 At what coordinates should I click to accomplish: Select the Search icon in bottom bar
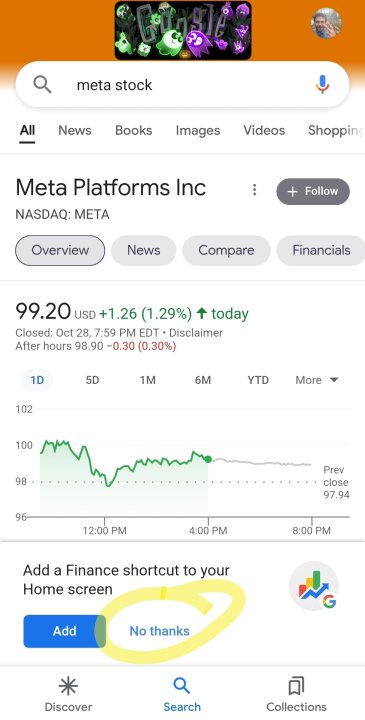(182, 686)
